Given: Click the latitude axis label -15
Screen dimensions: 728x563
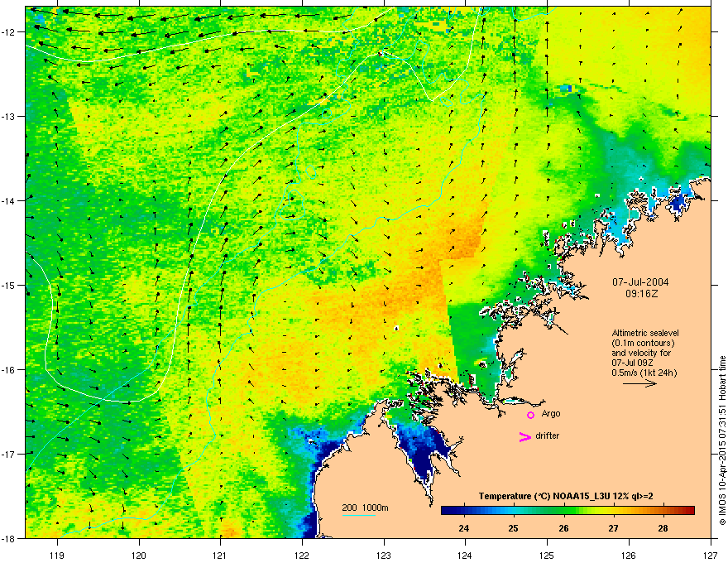Looking at the screenshot, I should [9, 285].
